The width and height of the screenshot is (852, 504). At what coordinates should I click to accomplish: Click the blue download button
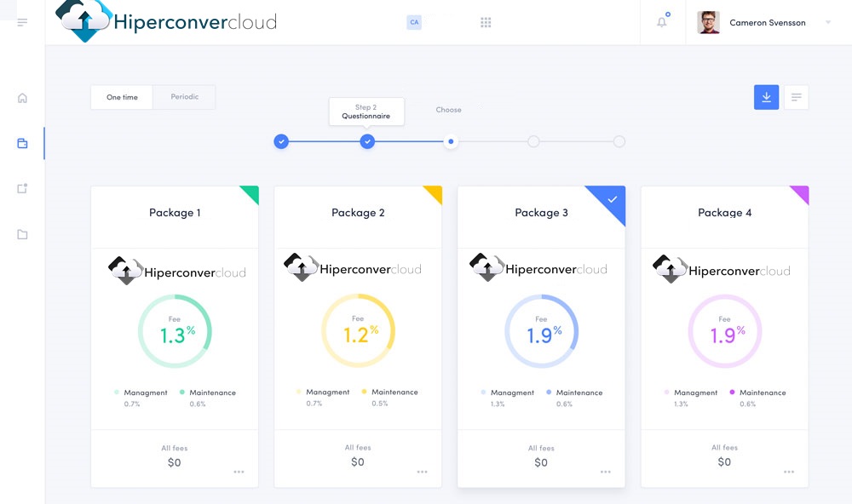[766, 97]
